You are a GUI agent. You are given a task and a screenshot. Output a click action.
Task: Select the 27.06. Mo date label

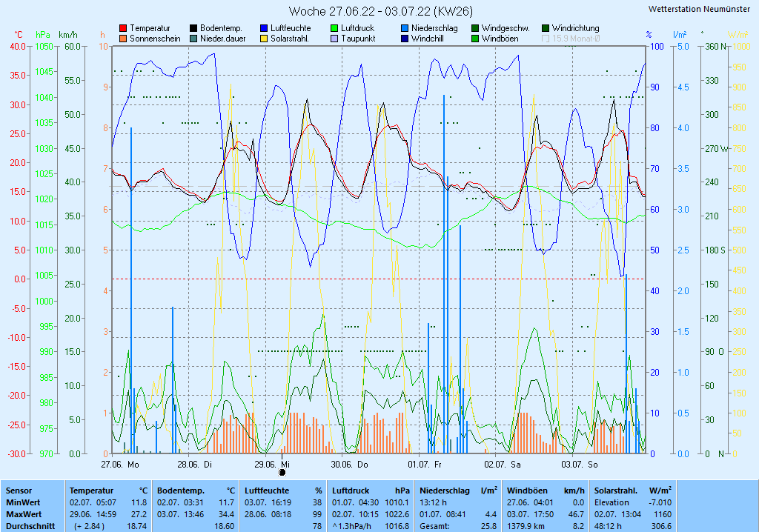tap(120, 464)
